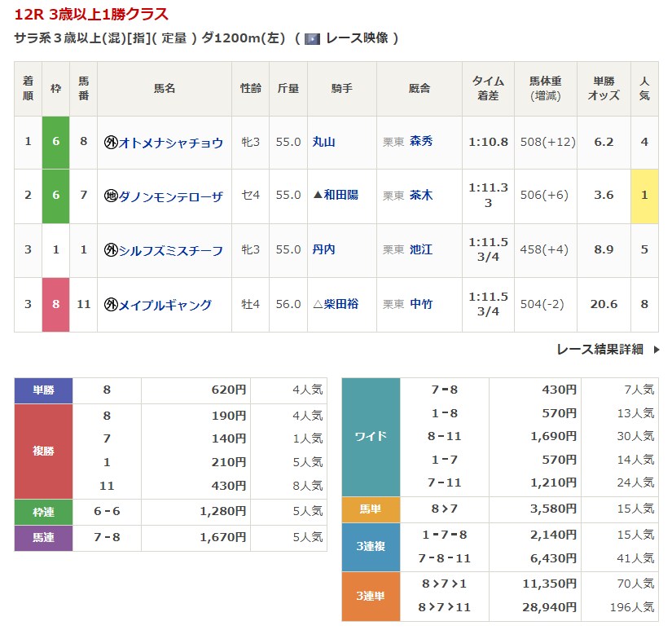Click the red frame 8 cell
Screen dimensions: 672x630
click(56, 305)
